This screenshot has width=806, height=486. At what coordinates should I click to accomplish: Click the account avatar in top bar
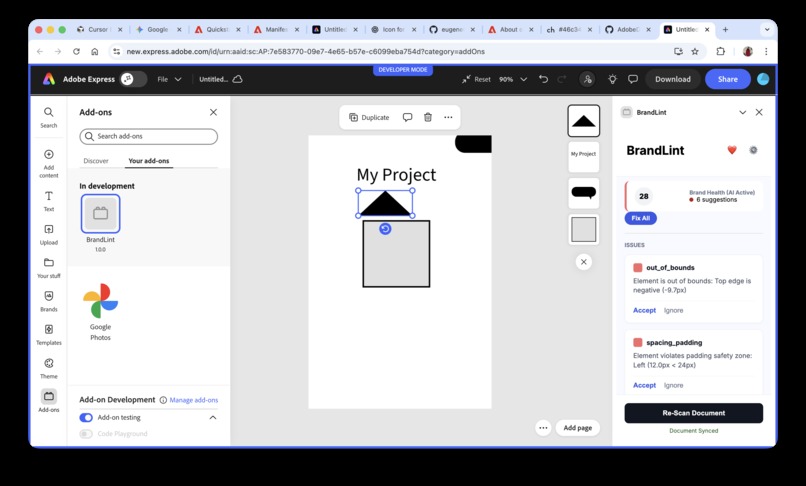point(763,79)
